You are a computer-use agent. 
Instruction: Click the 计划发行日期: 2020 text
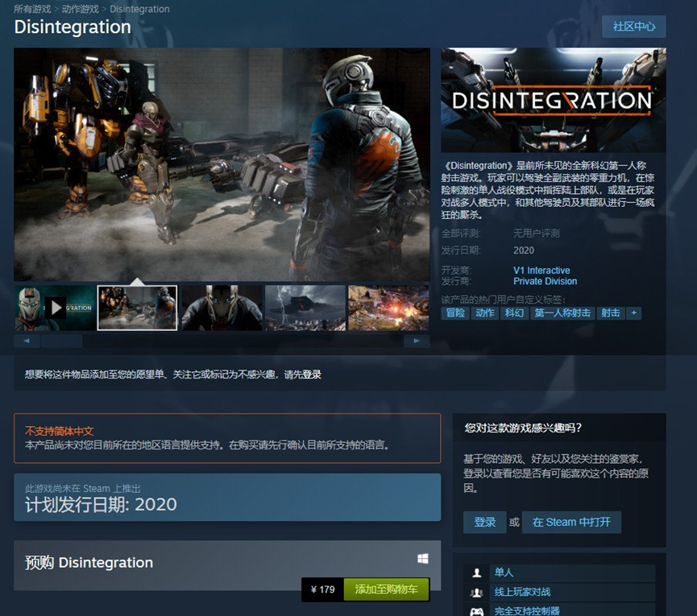point(101,505)
